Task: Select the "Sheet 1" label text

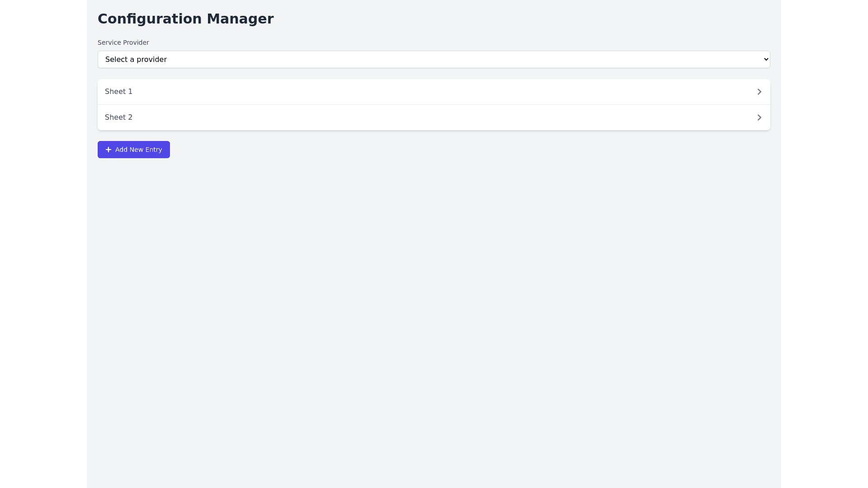Action: (118, 92)
